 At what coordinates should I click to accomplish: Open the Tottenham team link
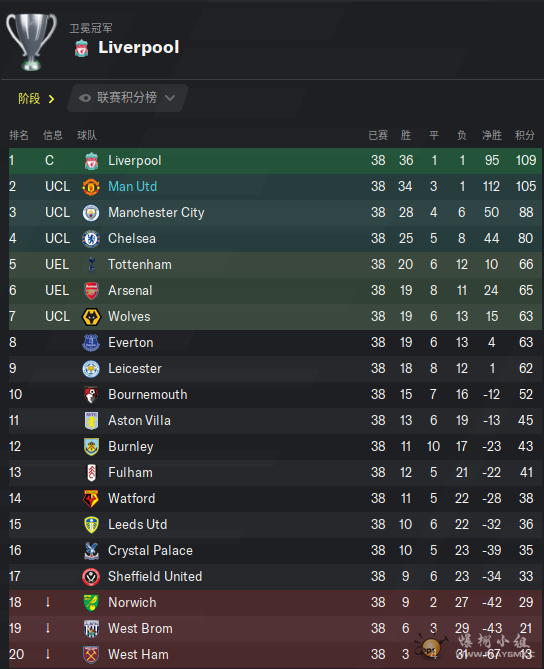tap(140, 265)
